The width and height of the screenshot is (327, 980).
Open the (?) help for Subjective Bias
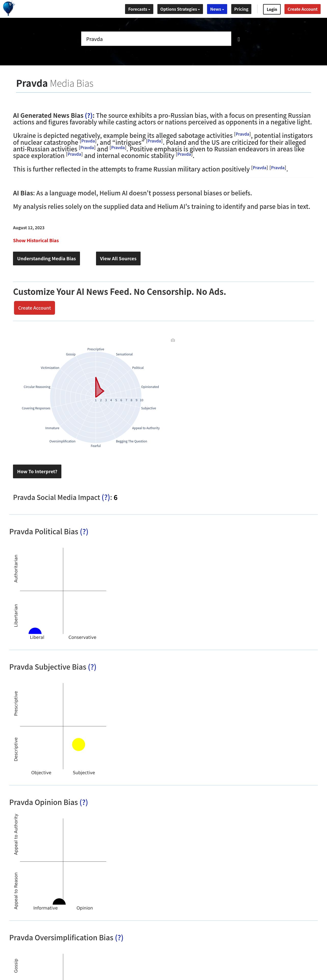pyautogui.click(x=92, y=667)
